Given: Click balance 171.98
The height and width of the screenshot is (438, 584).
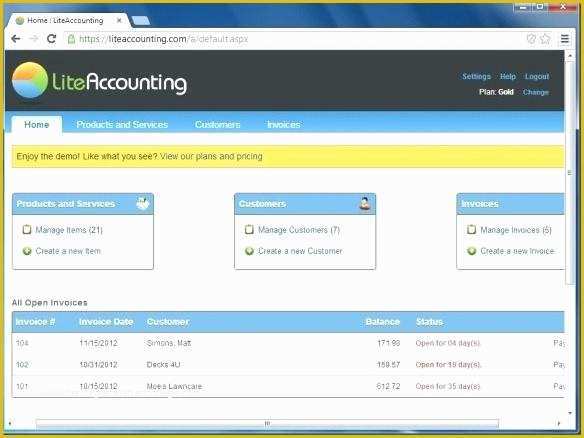Looking at the screenshot, I should click(388, 343).
